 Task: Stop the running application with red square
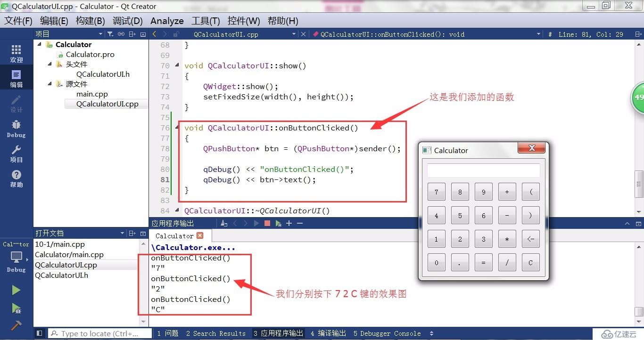click(267, 223)
